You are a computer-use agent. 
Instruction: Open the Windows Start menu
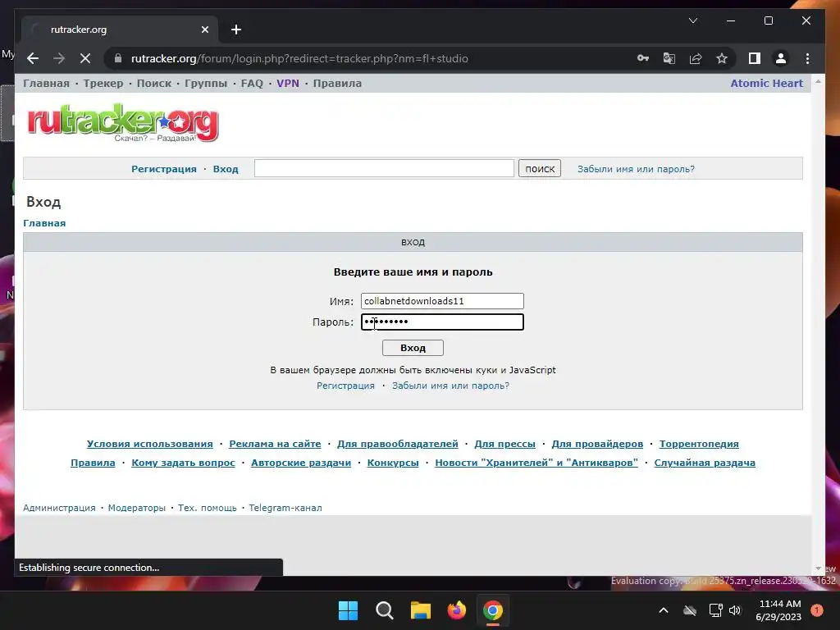click(x=348, y=610)
